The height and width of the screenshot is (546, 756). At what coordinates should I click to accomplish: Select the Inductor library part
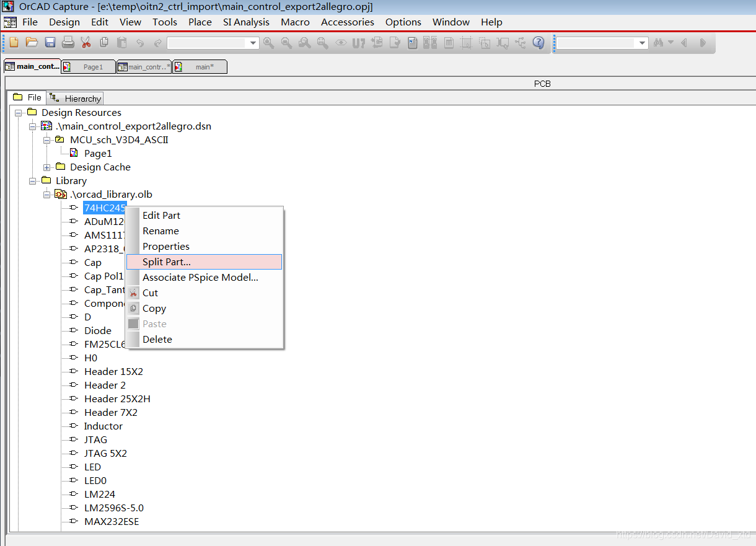click(103, 426)
